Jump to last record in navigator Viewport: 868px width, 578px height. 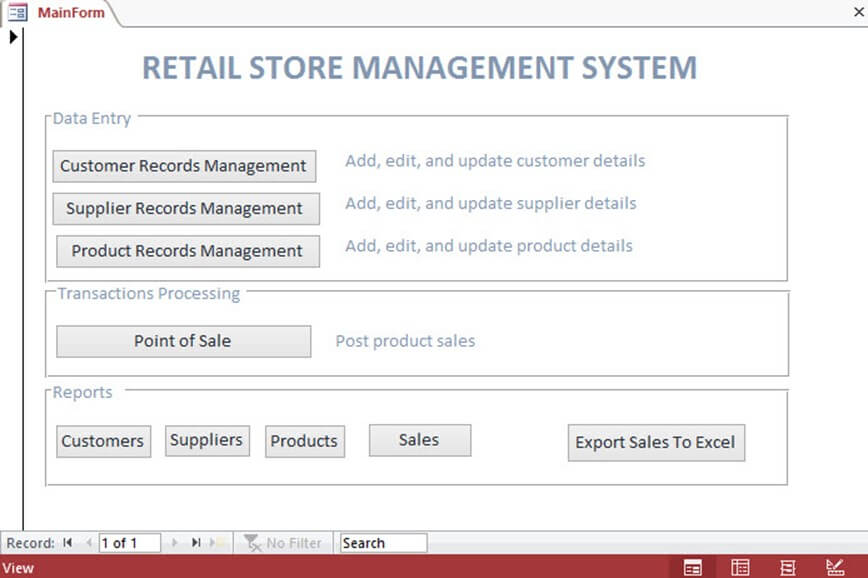pos(196,543)
